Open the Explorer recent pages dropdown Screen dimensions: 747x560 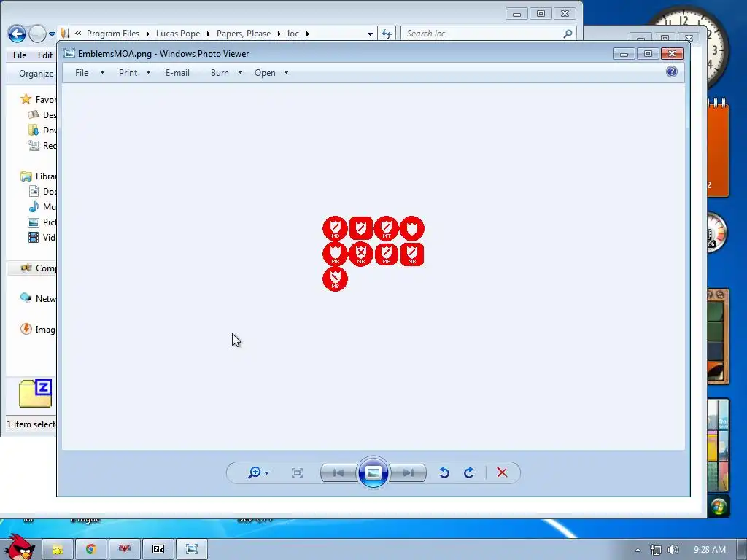point(52,34)
